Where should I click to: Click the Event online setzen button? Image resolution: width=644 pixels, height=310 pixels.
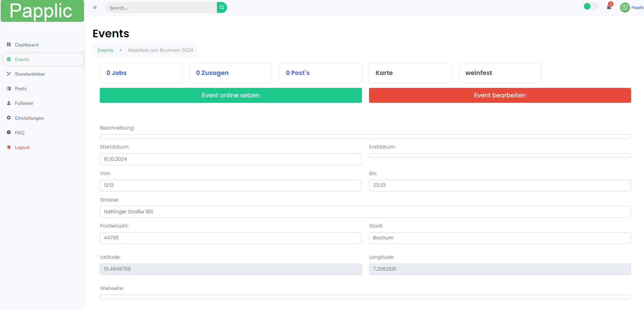(231, 95)
